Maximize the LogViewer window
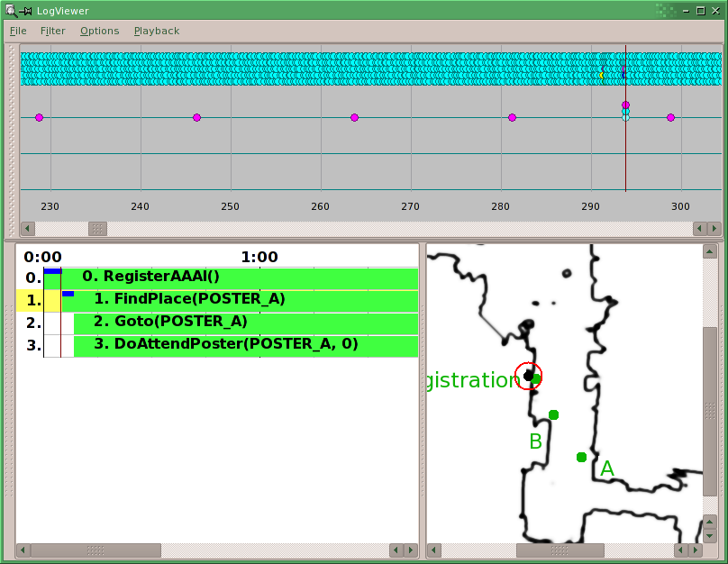Screen dimensions: 728x564 [x=701, y=11]
